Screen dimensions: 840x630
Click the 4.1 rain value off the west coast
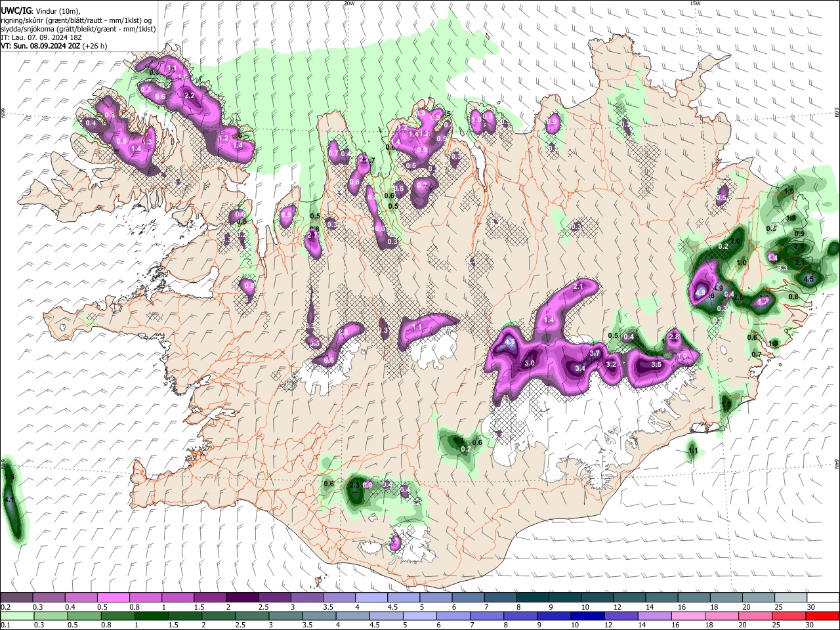pos(9,499)
